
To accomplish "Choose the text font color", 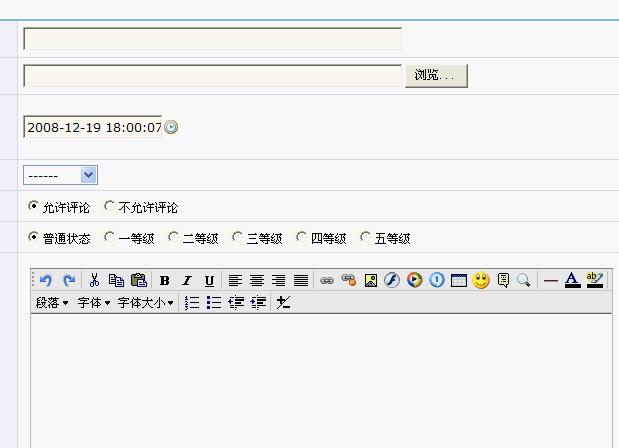I will [x=572, y=280].
